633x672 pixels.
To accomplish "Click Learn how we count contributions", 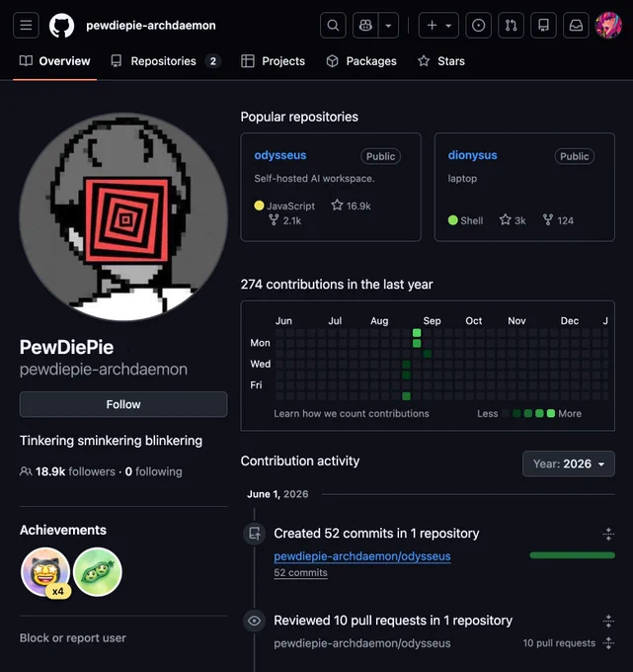I will pos(352,413).
